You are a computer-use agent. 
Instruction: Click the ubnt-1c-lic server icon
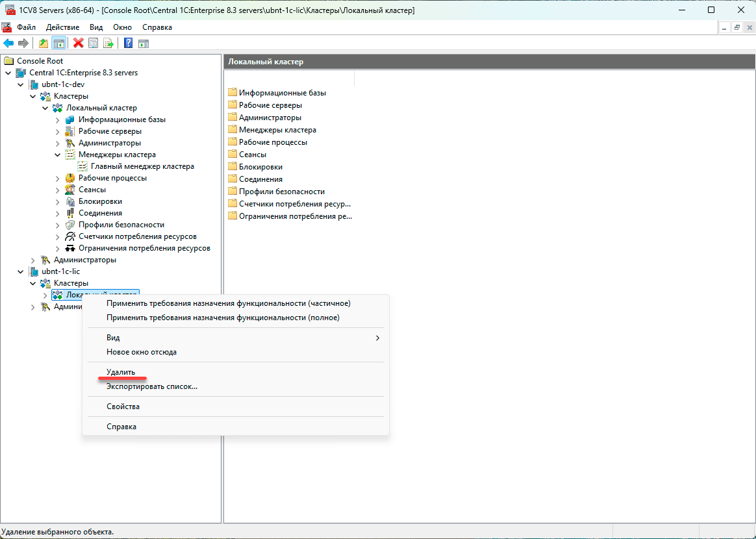pos(34,271)
